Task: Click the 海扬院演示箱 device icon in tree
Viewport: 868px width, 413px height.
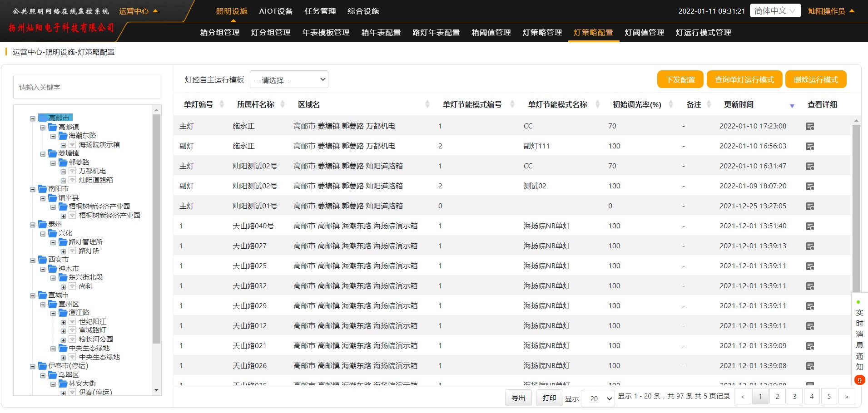Action: [72, 145]
